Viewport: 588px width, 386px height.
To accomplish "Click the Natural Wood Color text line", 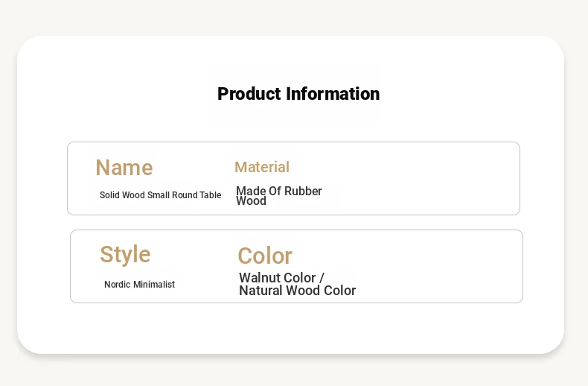I will click(298, 291).
